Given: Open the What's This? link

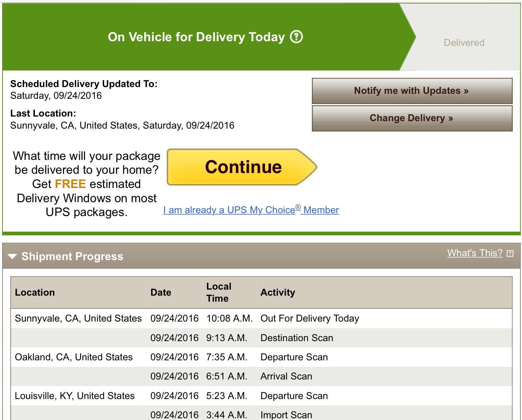Looking at the screenshot, I should click(475, 253).
